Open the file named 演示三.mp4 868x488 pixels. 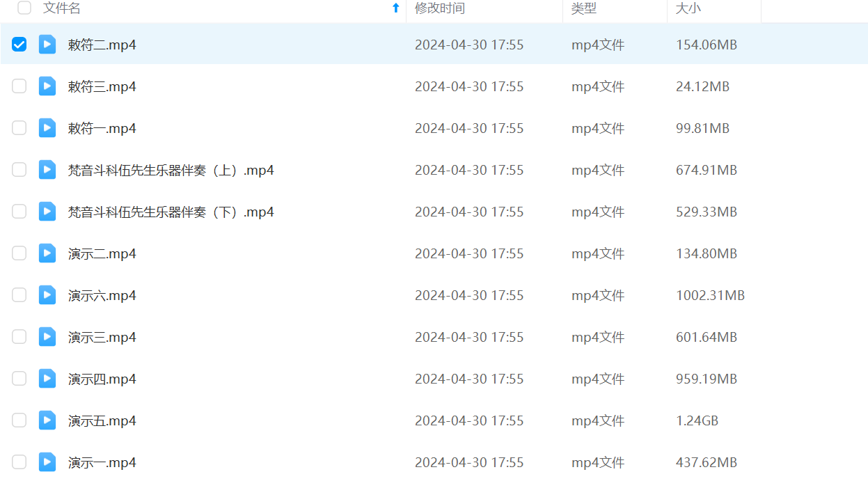coord(102,337)
